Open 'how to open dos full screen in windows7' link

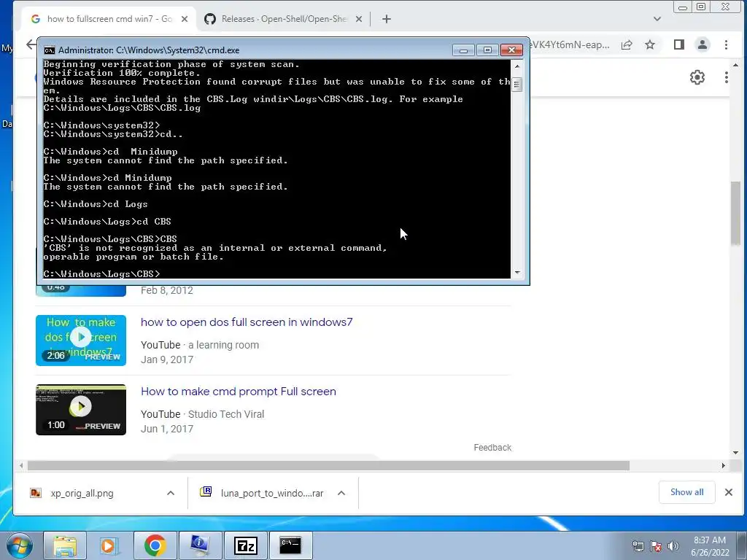click(247, 322)
